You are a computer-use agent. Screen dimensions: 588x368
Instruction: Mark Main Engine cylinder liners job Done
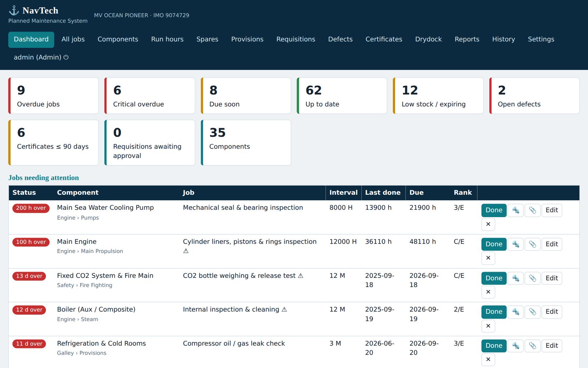point(494,244)
